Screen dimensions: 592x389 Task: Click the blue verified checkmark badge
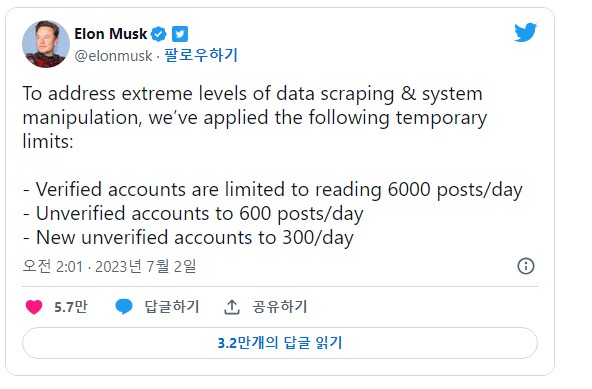point(159,34)
